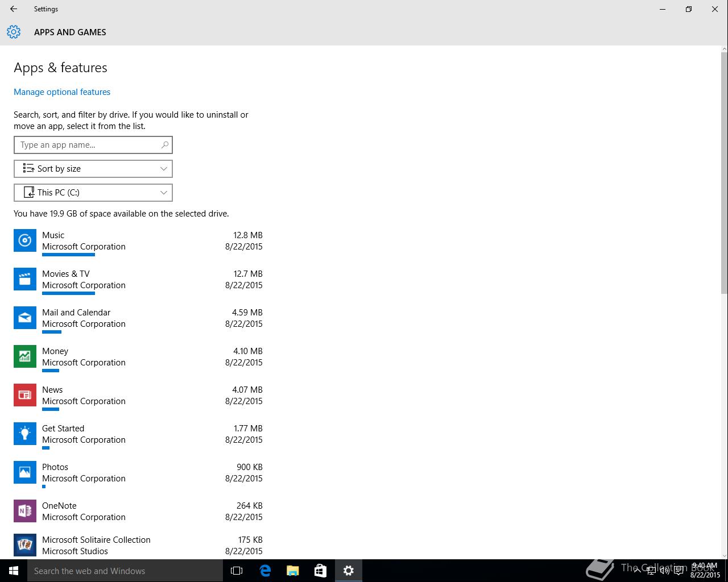
Task: Click the scrollbar down arrow
Action: pos(724,555)
